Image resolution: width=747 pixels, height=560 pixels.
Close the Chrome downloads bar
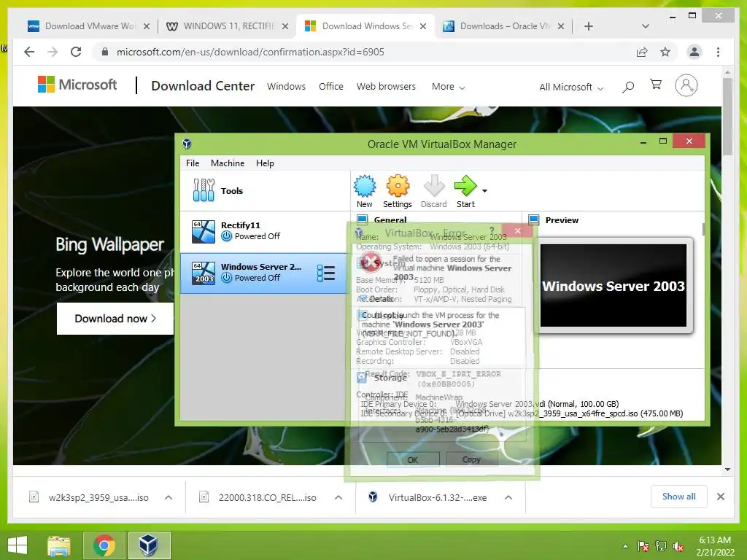pyautogui.click(x=721, y=497)
